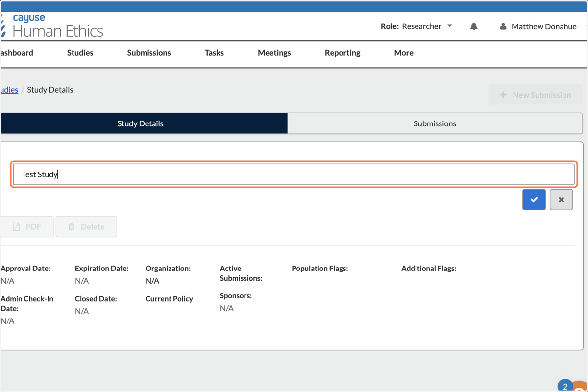The width and height of the screenshot is (588, 392).
Task: Cancel title edit with X button
Action: tap(562, 200)
